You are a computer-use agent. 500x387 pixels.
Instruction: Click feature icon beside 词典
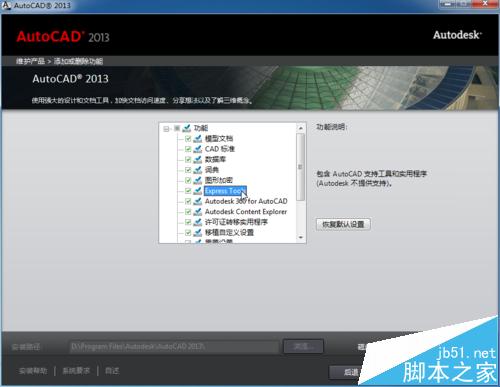[198, 170]
